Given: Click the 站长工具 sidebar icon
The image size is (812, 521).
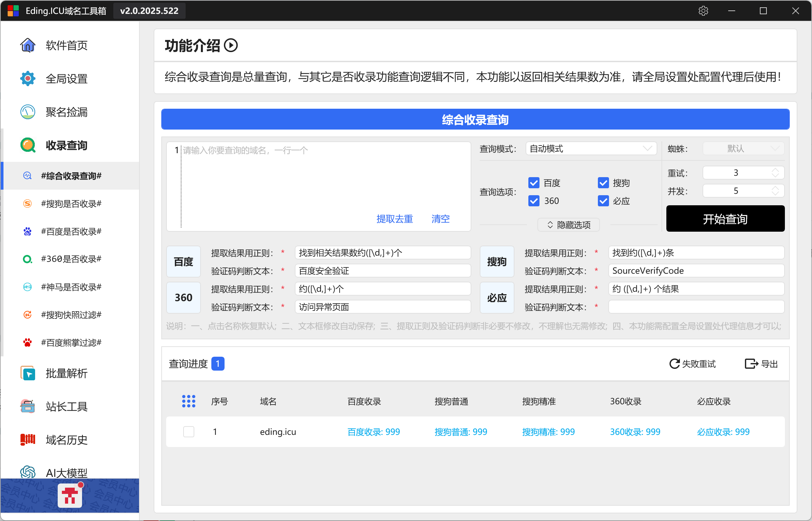Looking at the screenshot, I should click(x=28, y=406).
